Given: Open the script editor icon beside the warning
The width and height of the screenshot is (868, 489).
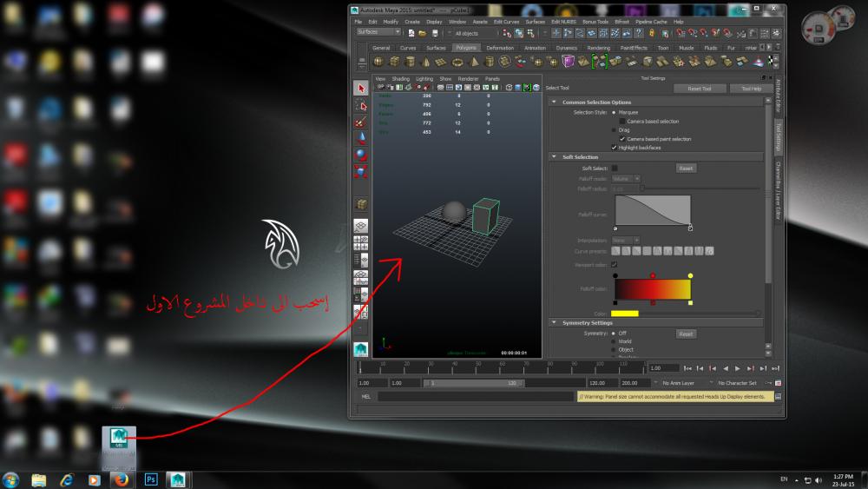Looking at the screenshot, I should pos(778,397).
